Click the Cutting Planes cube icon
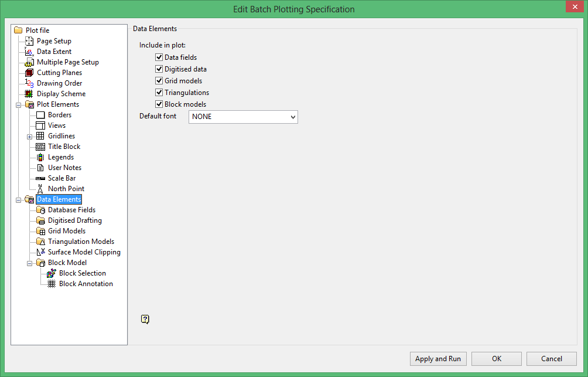This screenshot has width=588, height=377. 29,73
